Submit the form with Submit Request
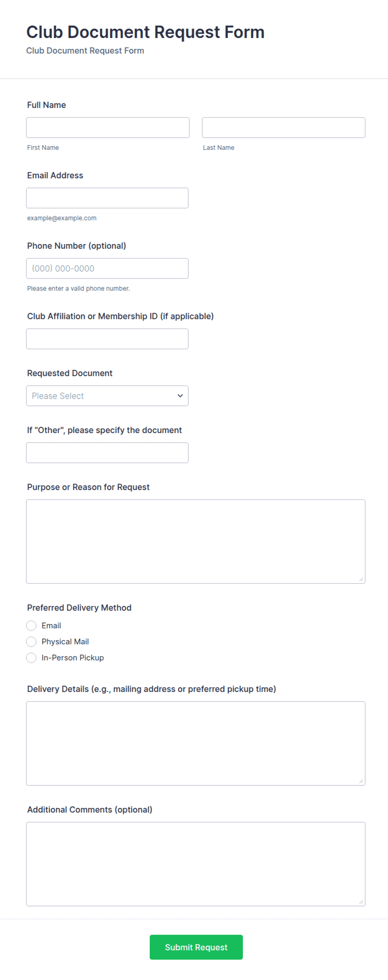 (196, 947)
